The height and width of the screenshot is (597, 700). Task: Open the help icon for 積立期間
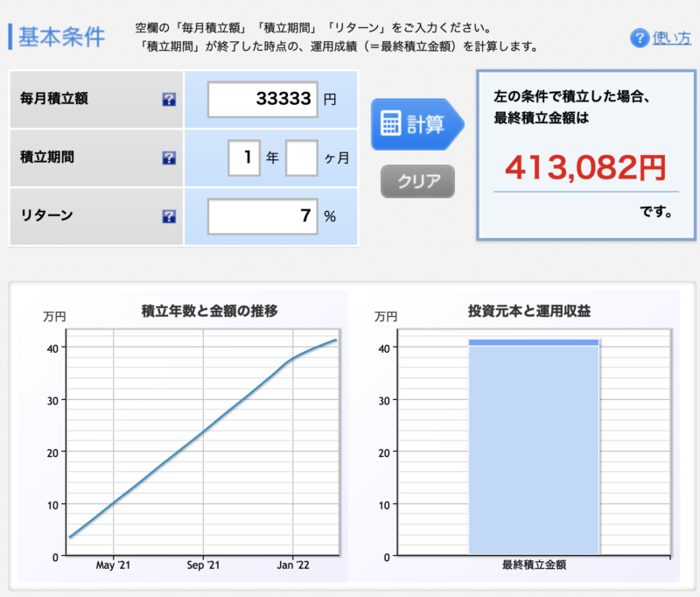[169, 158]
